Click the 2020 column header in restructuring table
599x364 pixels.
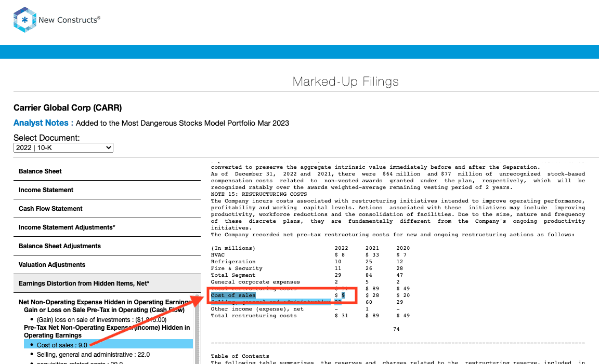(403, 248)
